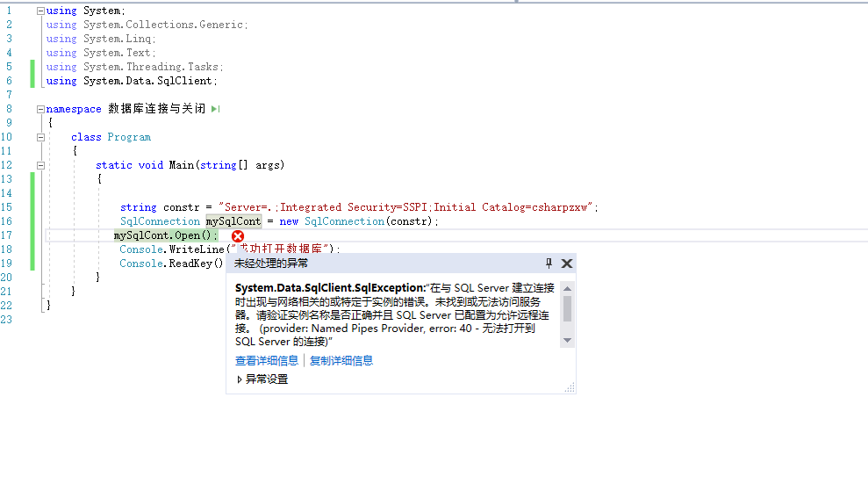Click the System.Data.SqlClient using line
The height and width of the screenshot is (484, 868).
click(132, 81)
